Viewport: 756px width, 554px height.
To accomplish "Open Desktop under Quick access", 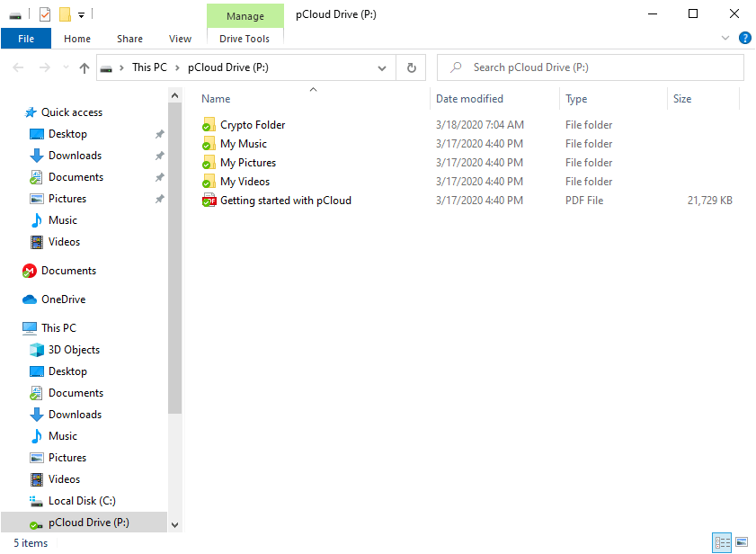I will 67,134.
